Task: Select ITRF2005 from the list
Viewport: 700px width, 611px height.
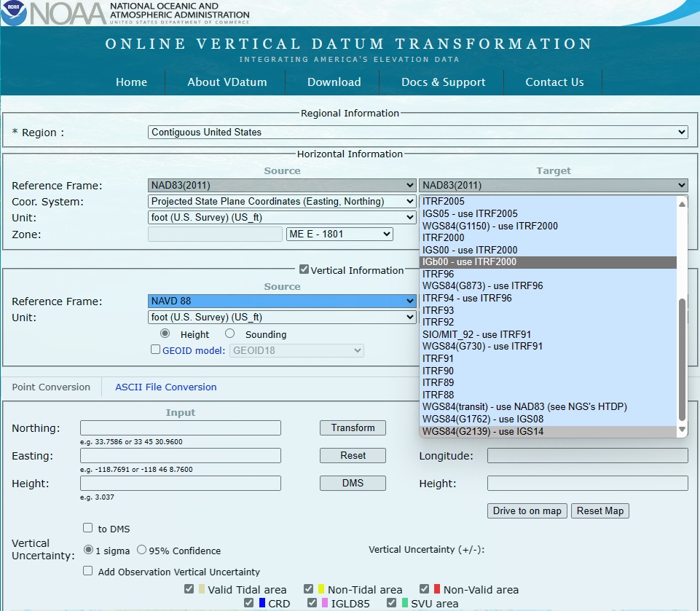Action: pyautogui.click(x=548, y=201)
